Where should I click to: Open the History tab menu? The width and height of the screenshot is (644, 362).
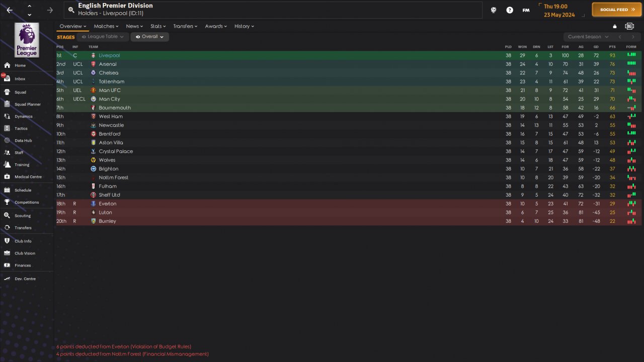click(244, 26)
